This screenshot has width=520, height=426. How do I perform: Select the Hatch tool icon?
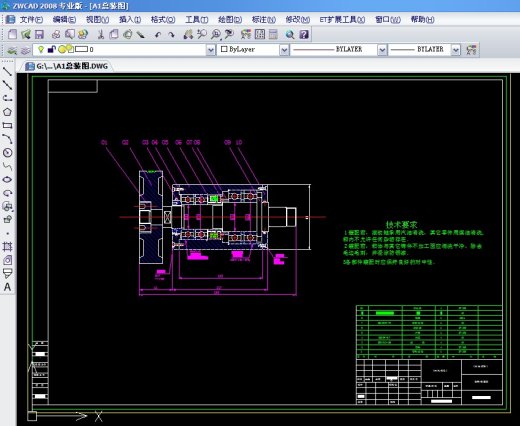(7, 247)
